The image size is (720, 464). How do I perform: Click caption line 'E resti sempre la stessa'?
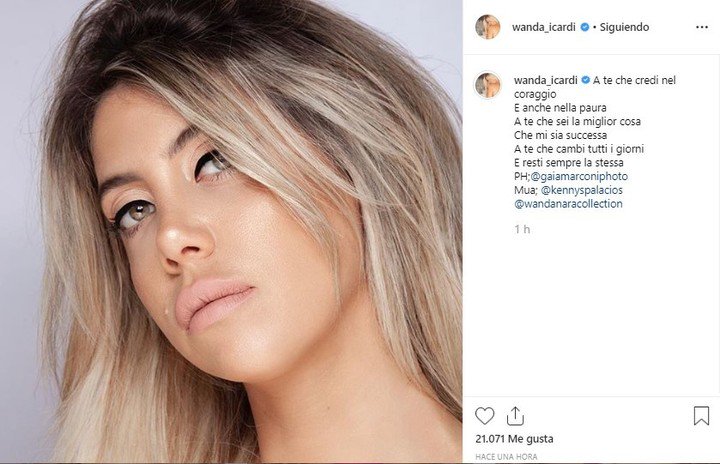(568, 163)
